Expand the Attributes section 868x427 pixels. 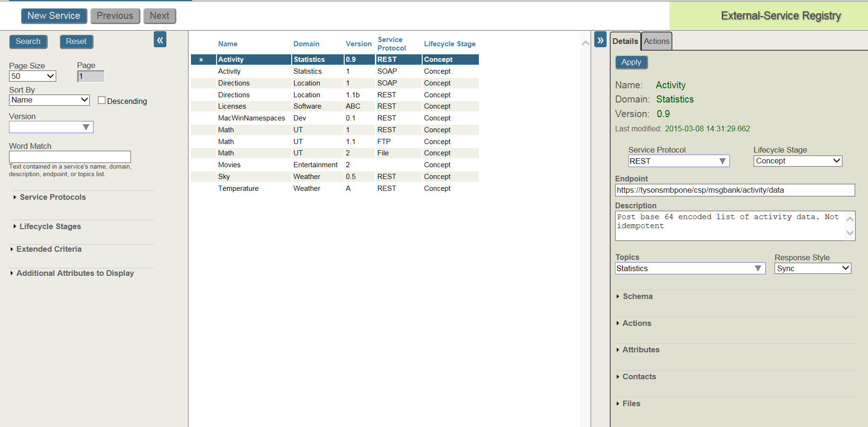click(x=638, y=350)
